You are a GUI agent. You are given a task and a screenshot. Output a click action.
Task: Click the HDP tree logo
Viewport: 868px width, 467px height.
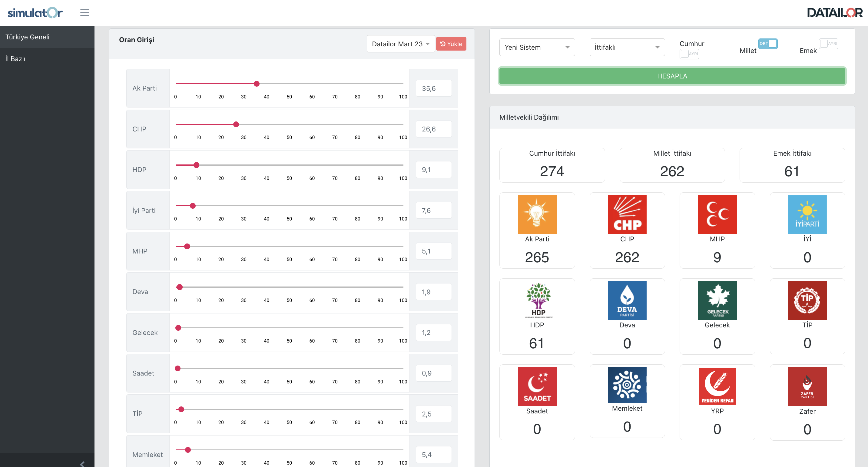tap(538, 300)
